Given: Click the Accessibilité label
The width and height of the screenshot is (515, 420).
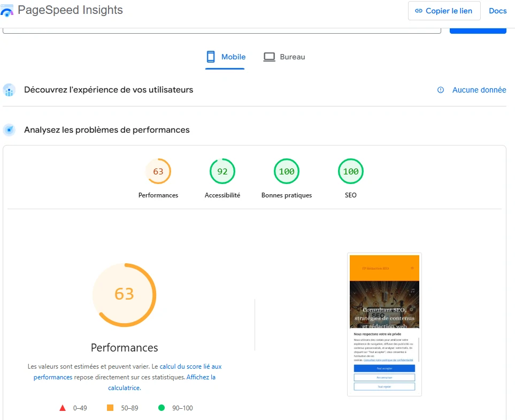Looking at the screenshot, I should (222, 195).
